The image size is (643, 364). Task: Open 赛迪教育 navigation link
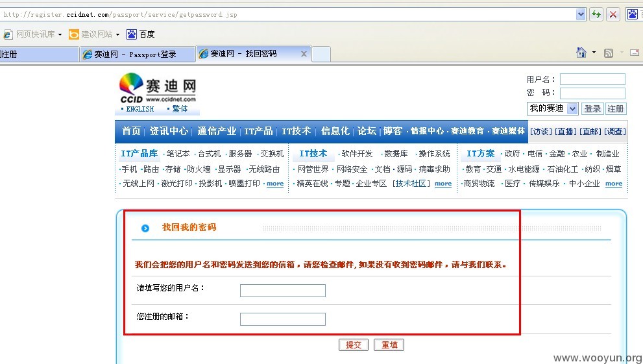(x=467, y=131)
